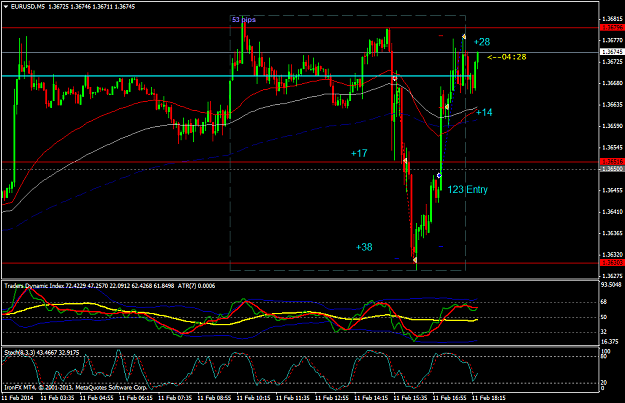
Task: Click the '11 Feb 10:15' time axis label
Action: 254,398
